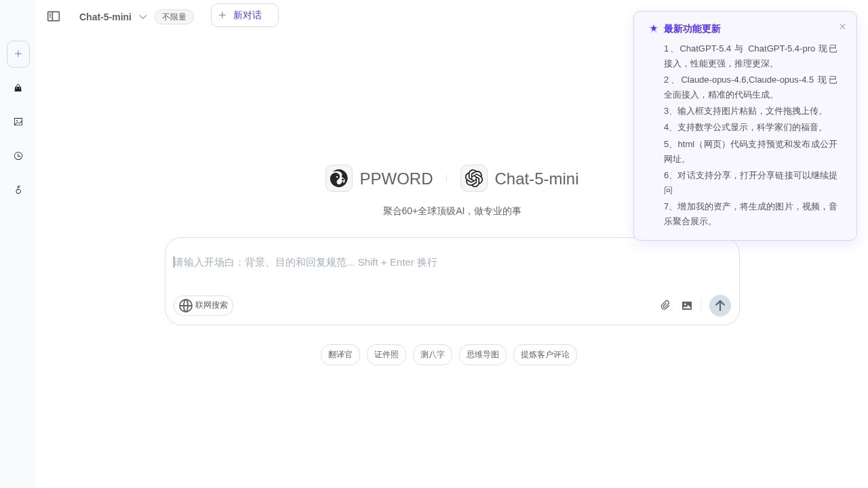Toggle the sidebar panel icon

pos(54,16)
